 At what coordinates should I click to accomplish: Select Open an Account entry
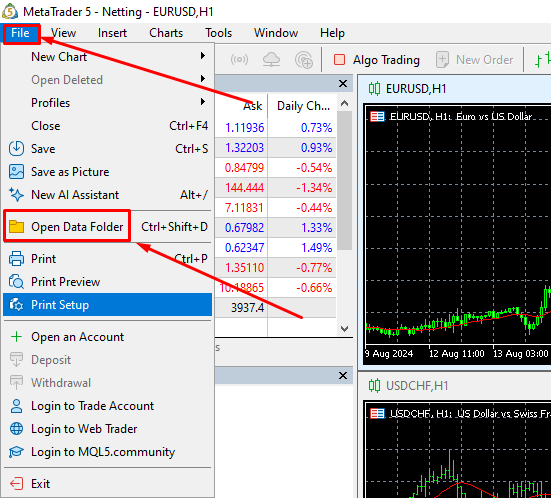(107, 337)
